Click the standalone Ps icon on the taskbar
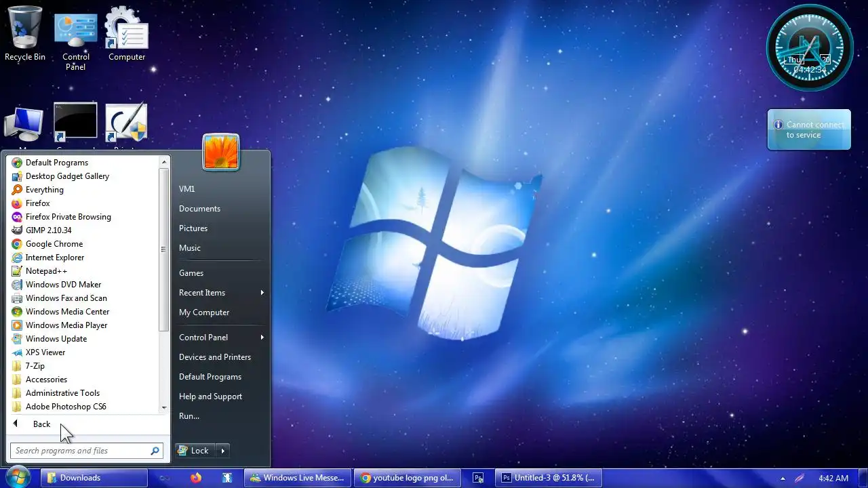Image resolution: width=868 pixels, height=488 pixels. coord(478,478)
